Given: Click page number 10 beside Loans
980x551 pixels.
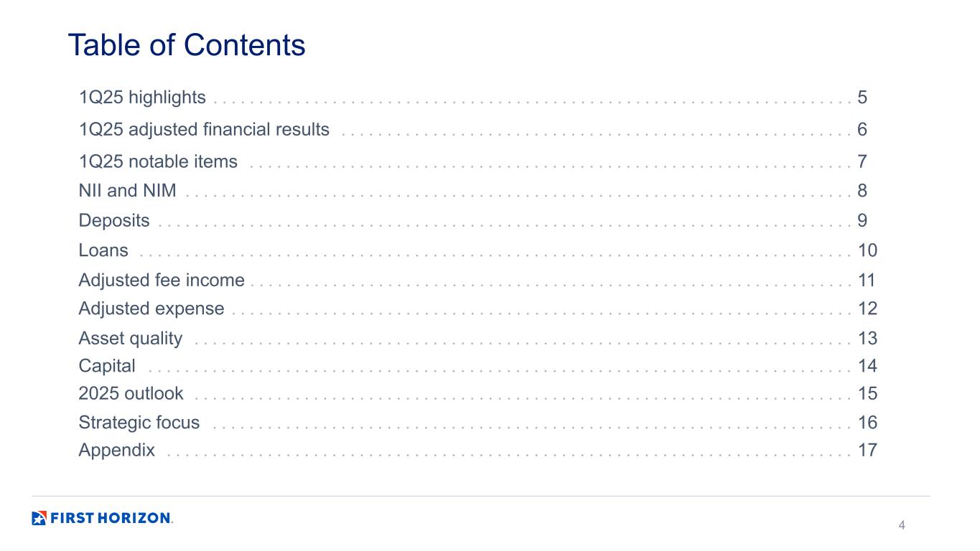Looking at the screenshot, I should (x=867, y=250).
